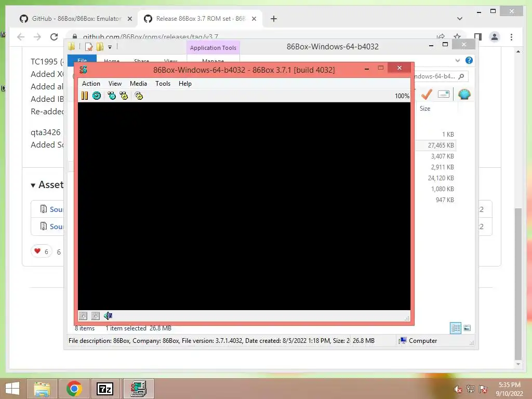The image size is (532, 399).
Task: Switch Explorer to large icons view
Action: (x=467, y=328)
